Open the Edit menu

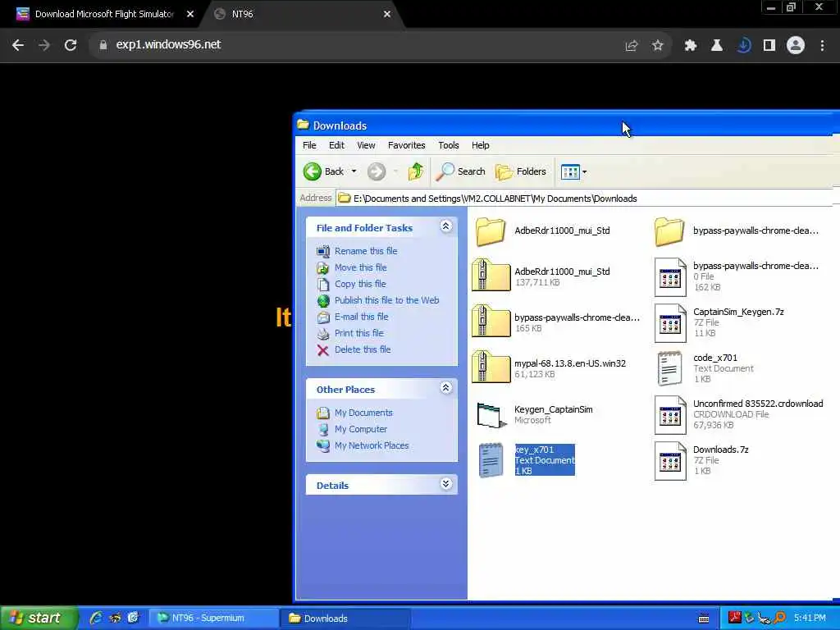coord(336,145)
